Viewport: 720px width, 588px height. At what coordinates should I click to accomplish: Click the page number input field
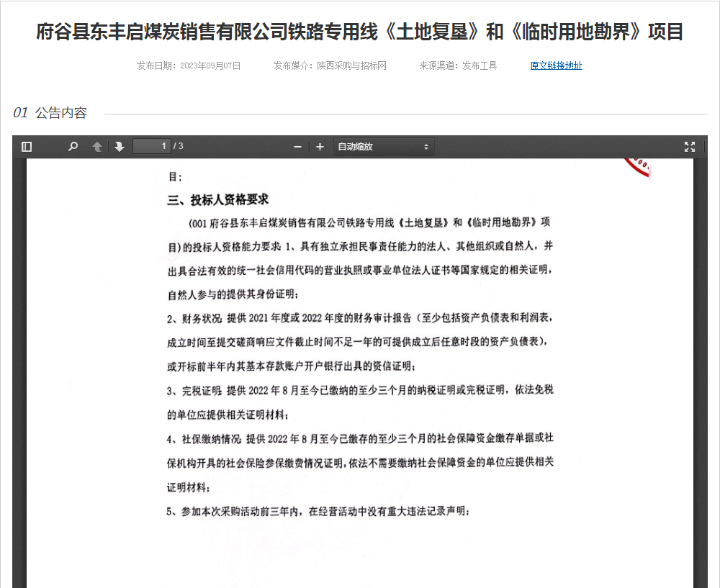[x=151, y=146]
